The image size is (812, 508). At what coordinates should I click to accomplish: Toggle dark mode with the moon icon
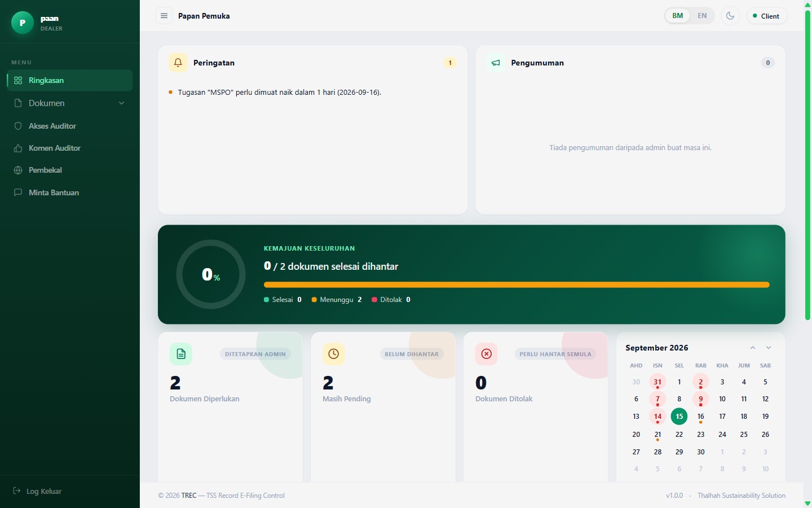[x=730, y=16]
